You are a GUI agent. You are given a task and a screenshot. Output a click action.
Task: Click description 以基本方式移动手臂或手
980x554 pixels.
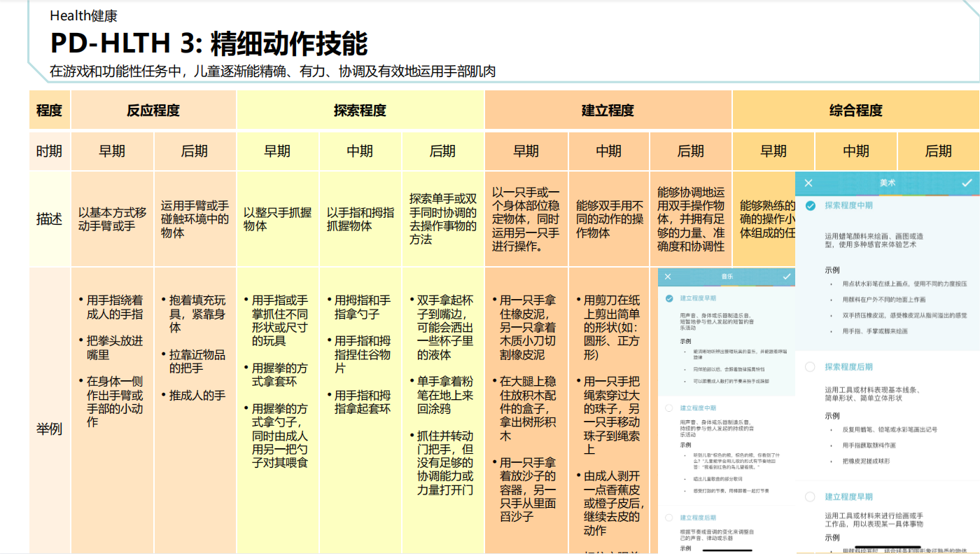pos(112,219)
